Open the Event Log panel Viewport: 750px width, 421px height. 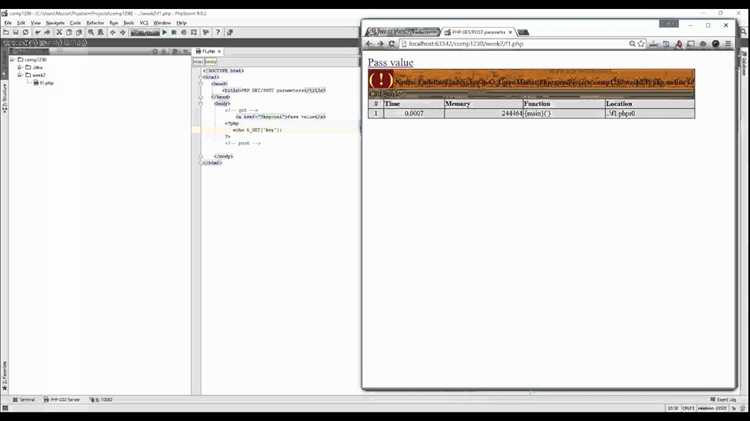723,399
